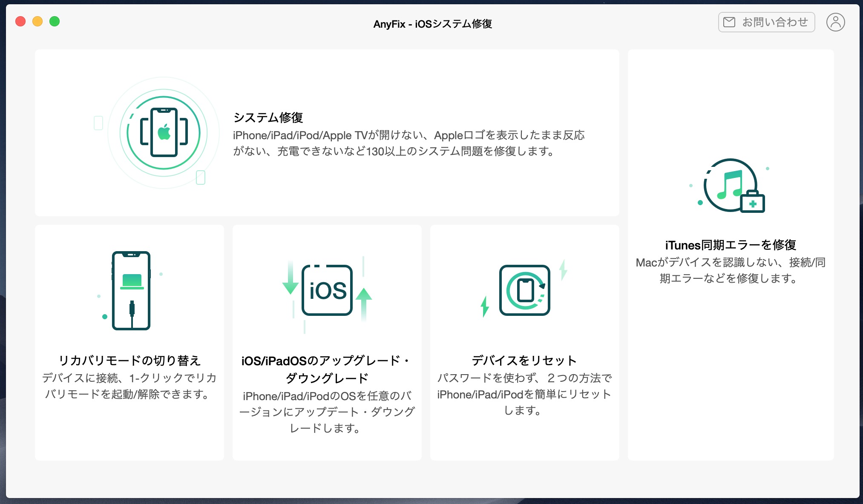Open iTunes同期エラーを修復 heading
The width and height of the screenshot is (863, 504).
pos(731,245)
